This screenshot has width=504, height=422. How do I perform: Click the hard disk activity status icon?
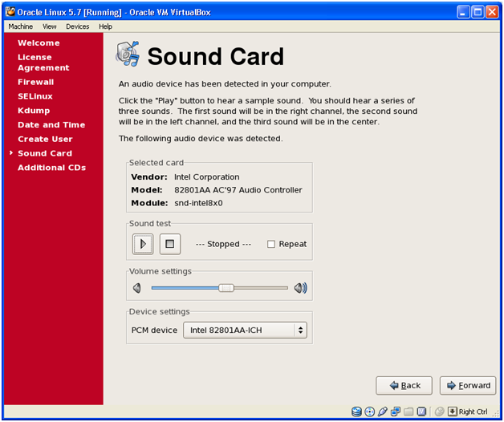tap(356, 412)
